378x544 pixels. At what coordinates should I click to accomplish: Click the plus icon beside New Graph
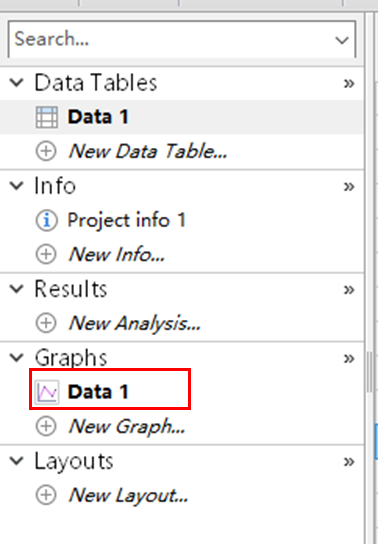pyautogui.click(x=46, y=426)
